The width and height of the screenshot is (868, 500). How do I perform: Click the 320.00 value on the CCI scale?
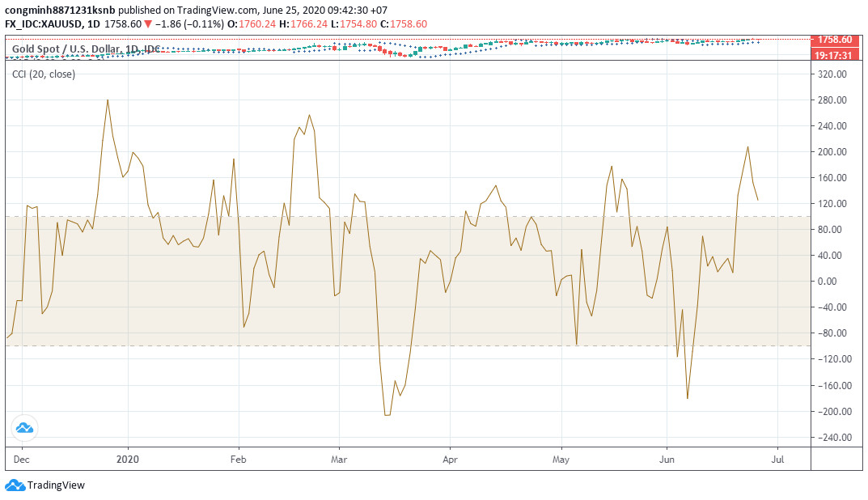[832, 74]
